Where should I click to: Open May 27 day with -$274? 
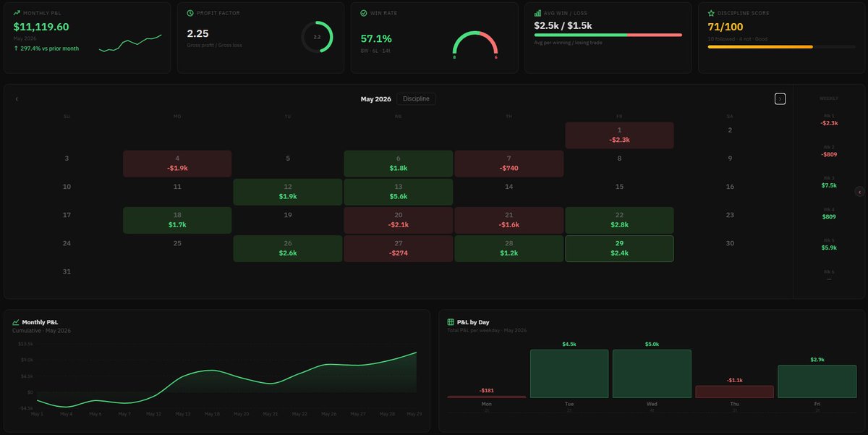pyautogui.click(x=399, y=248)
